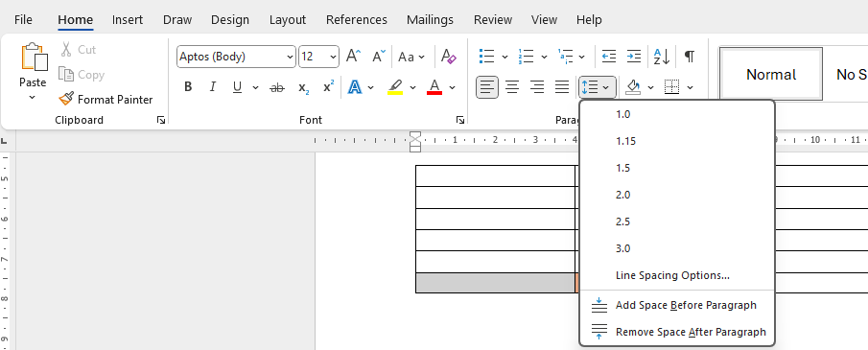The image size is (868, 350).
Task: Open the highlight color dropdown arrow
Action: tap(412, 87)
